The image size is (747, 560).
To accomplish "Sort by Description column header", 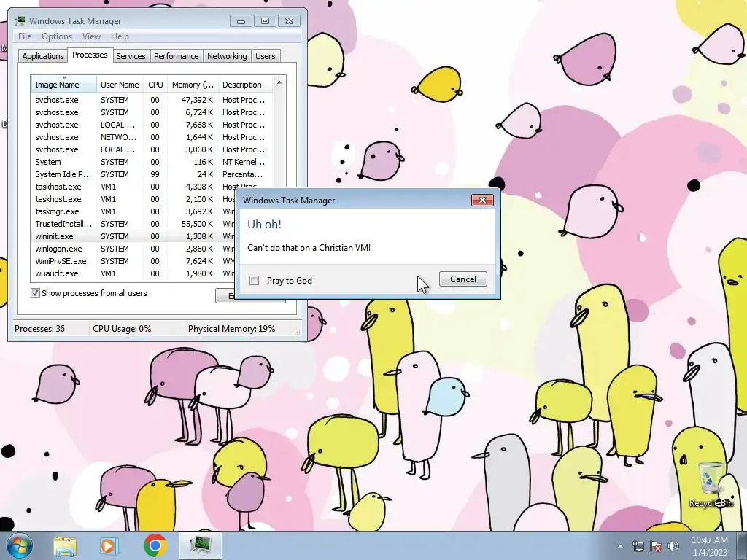I will pos(245,85).
